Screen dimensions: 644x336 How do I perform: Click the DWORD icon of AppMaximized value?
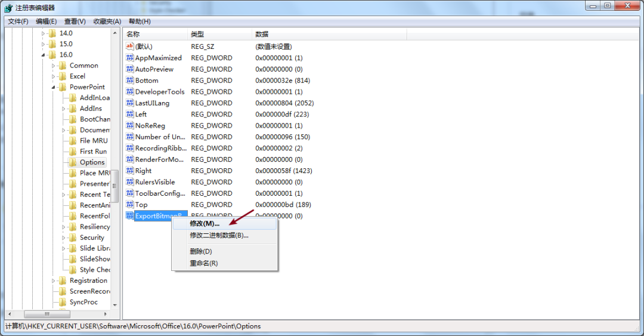pyautogui.click(x=130, y=57)
